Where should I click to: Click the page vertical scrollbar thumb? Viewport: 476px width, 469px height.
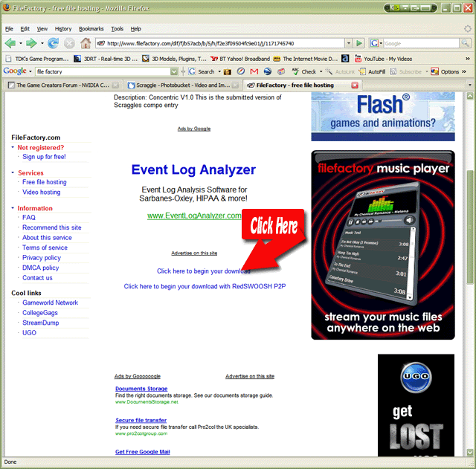[x=469, y=227]
